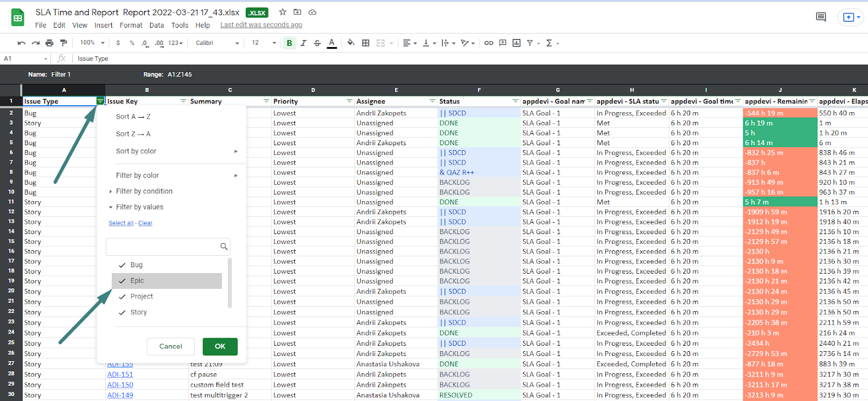
Task: Click the Select all link
Action: [120, 223]
